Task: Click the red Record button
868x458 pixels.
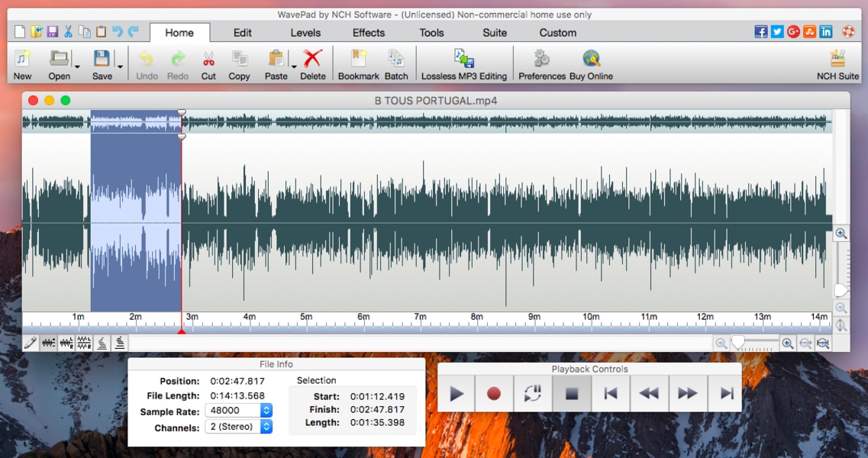Action: (494, 394)
